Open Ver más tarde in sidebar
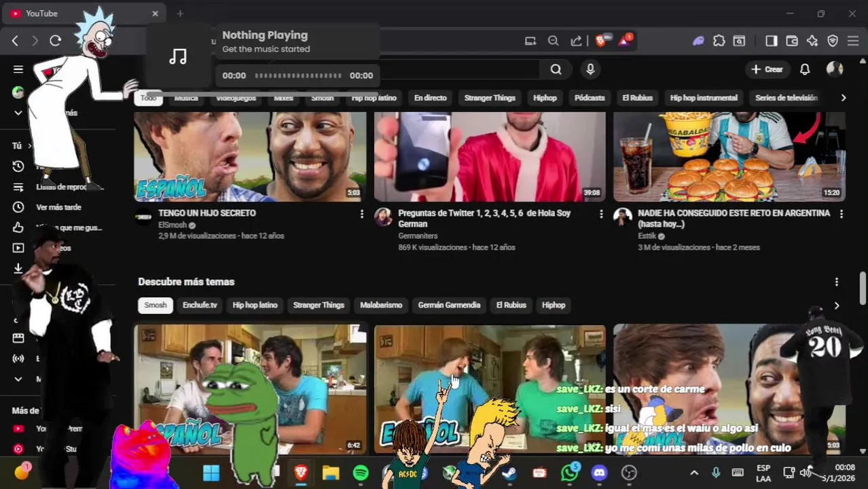The width and height of the screenshot is (868, 489). point(58,207)
